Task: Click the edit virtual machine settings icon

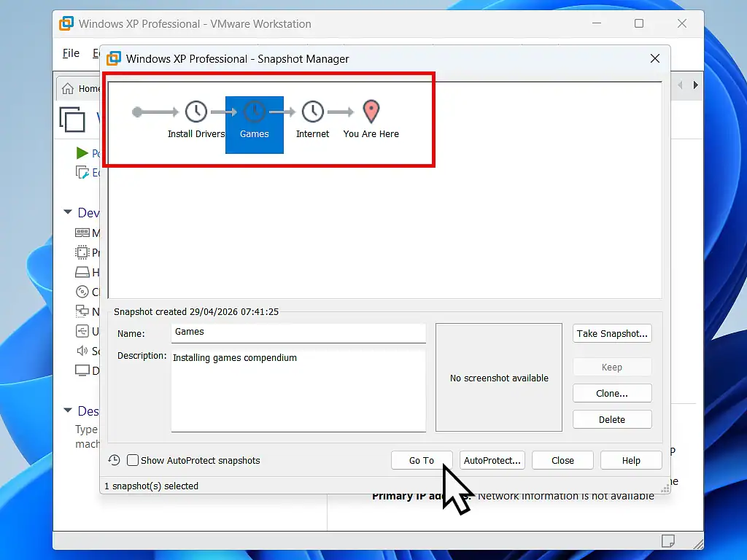Action: 82,172
